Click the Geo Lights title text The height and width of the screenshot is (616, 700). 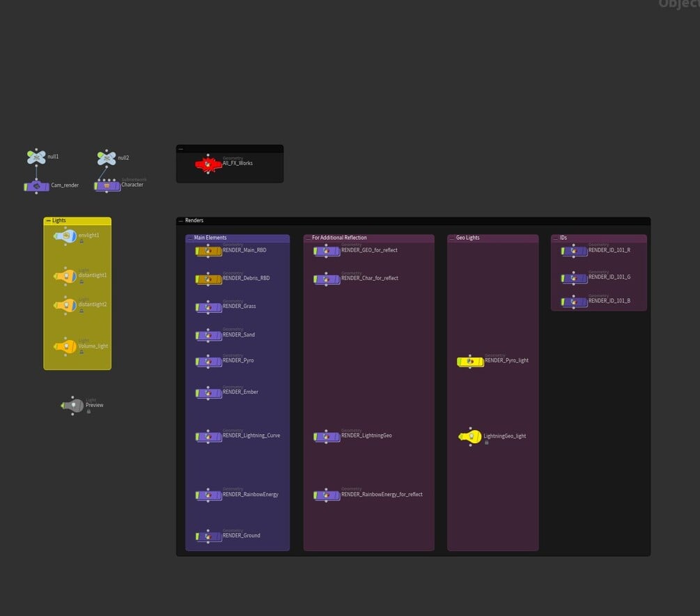click(x=468, y=238)
